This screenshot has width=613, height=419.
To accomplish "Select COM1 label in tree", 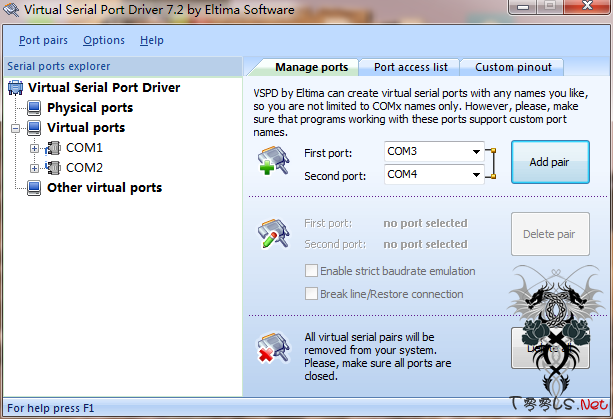I will point(84,148).
